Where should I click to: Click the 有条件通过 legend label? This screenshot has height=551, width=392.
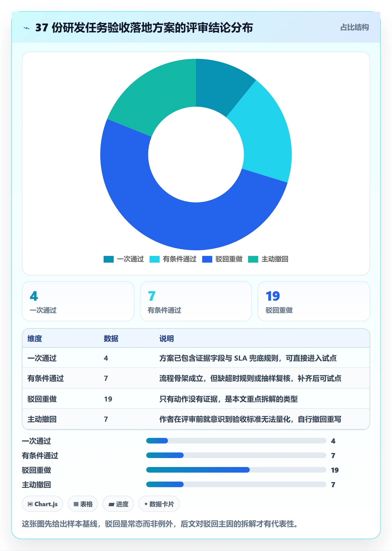click(x=180, y=259)
